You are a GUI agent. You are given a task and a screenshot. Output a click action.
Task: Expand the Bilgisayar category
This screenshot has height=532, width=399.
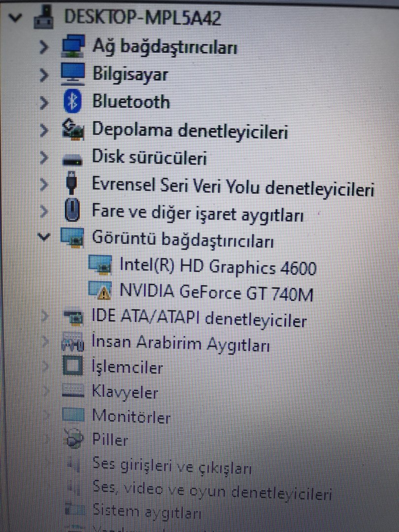(43, 75)
